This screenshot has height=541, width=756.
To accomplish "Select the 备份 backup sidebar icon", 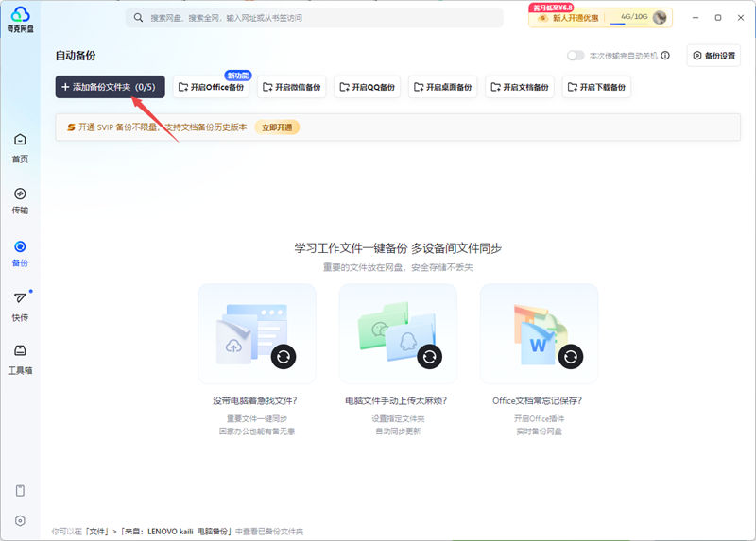I will 20,252.
